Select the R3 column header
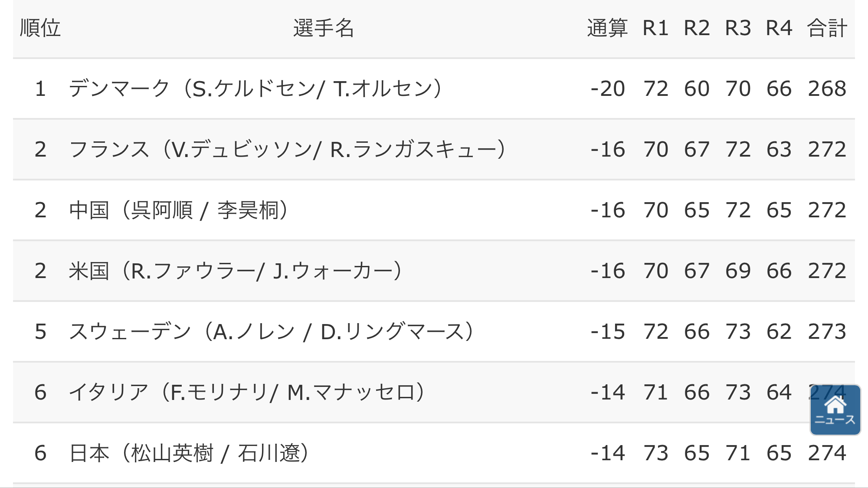The image size is (868, 488). click(738, 28)
